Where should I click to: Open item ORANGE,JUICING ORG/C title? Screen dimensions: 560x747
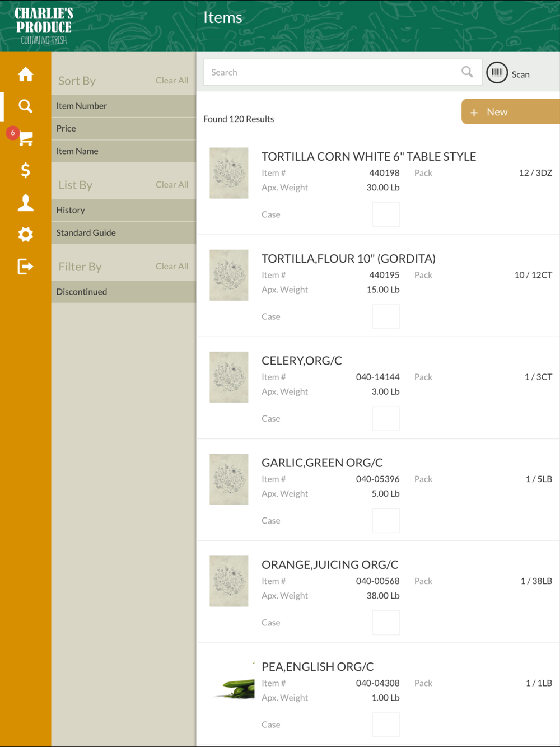[x=330, y=564]
